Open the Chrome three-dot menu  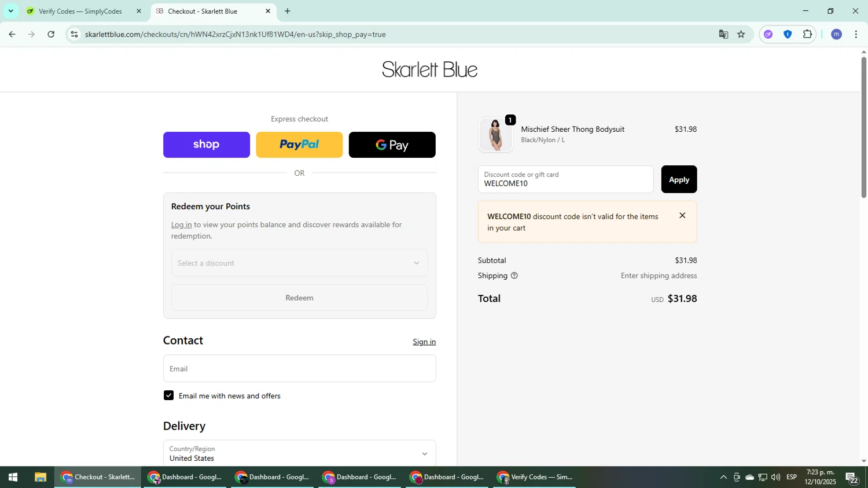(x=856, y=34)
